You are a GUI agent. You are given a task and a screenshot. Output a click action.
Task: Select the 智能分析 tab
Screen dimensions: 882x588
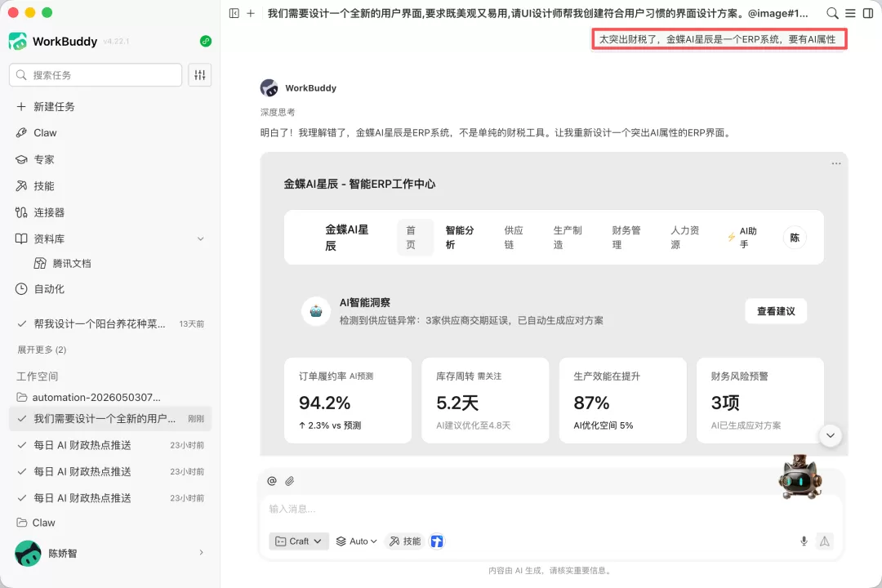(460, 238)
